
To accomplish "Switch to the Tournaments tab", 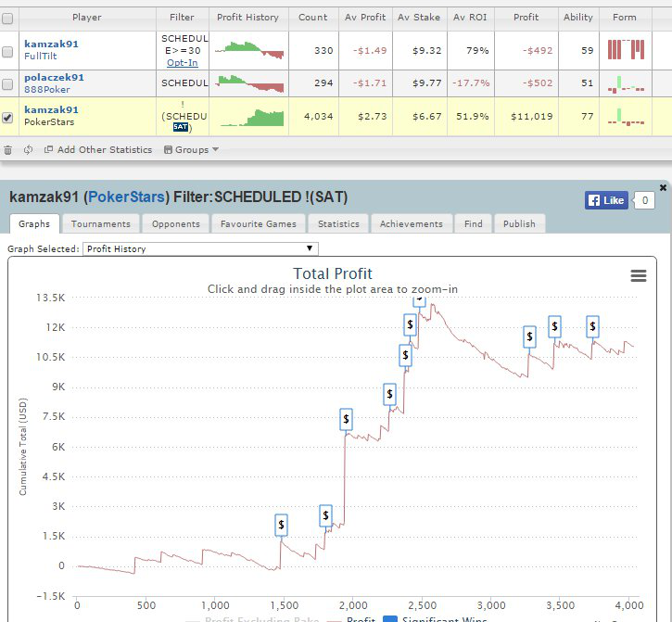I will tap(101, 223).
